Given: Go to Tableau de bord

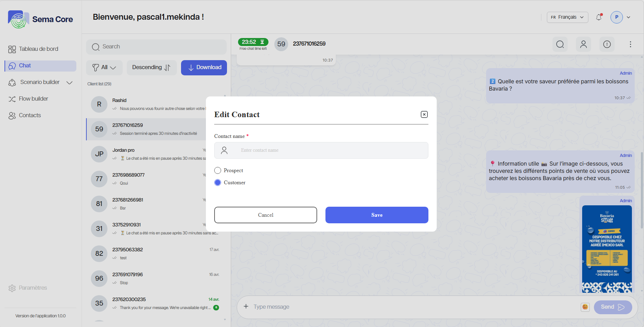Looking at the screenshot, I should coord(38,49).
